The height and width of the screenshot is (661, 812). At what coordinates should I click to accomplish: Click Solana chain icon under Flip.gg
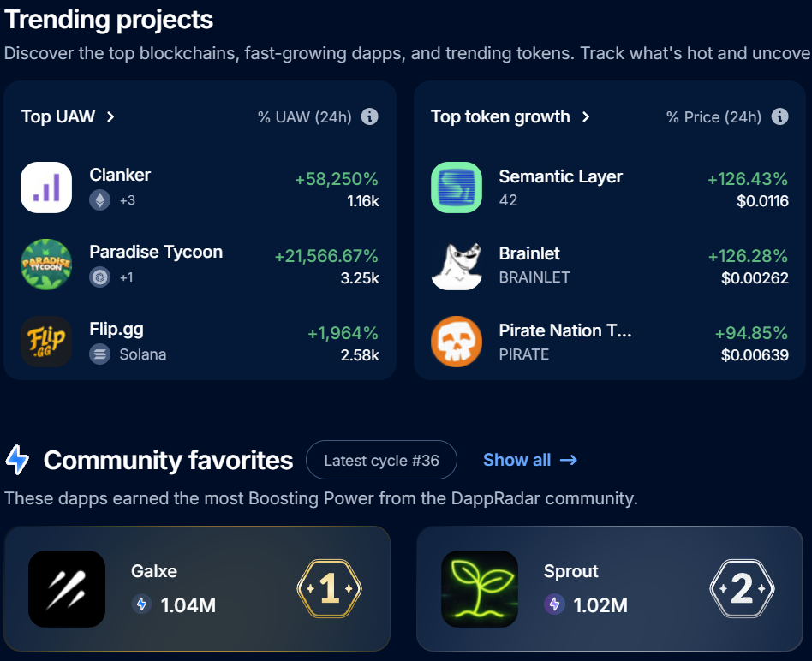(100, 354)
